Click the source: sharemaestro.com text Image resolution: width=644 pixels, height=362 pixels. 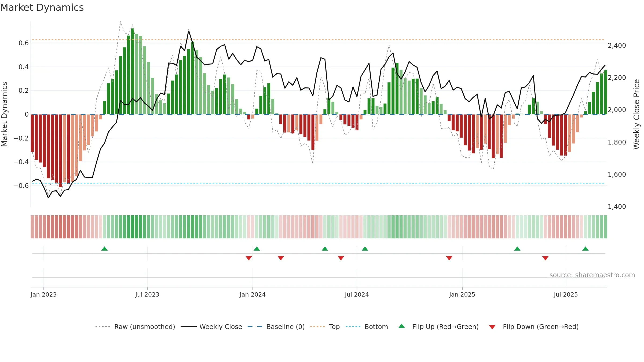(x=592, y=275)
